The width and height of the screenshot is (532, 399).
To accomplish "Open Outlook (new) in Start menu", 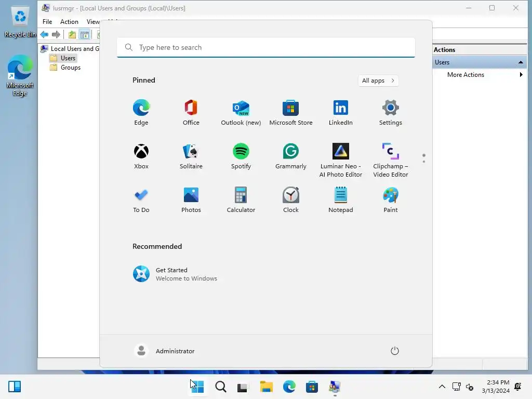I will (x=241, y=113).
